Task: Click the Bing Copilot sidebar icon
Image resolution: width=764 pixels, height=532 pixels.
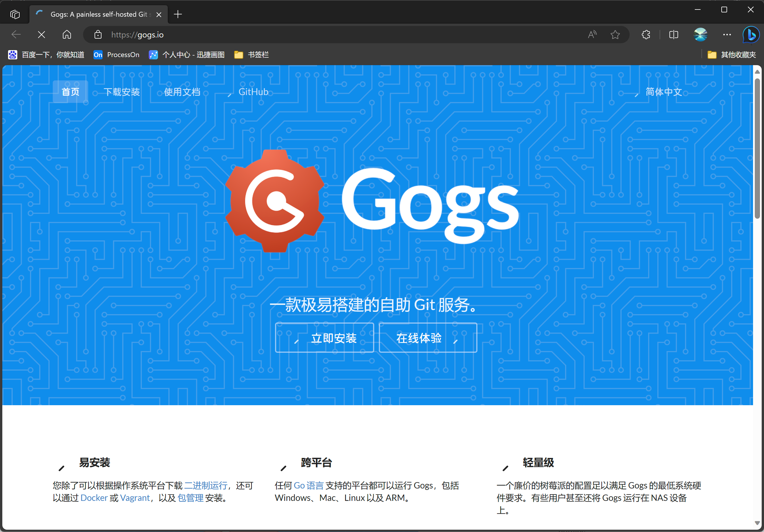Action: pyautogui.click(x=751, y=35)
